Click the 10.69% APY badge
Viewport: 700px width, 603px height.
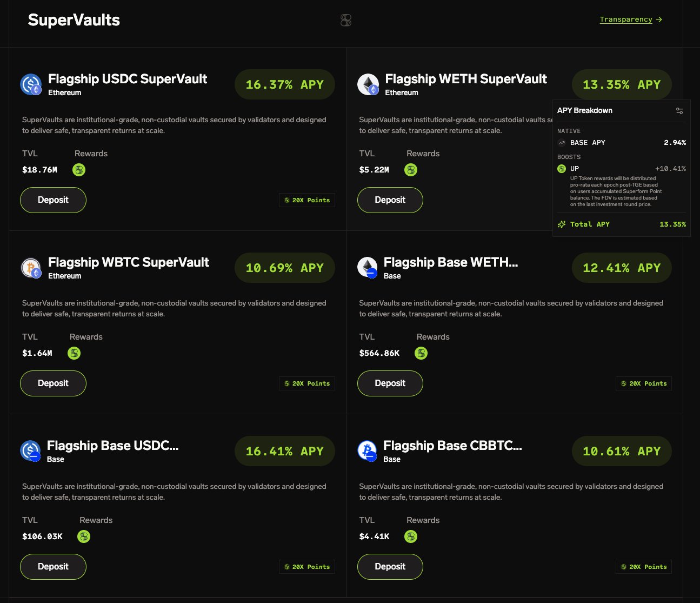[284, 268]
